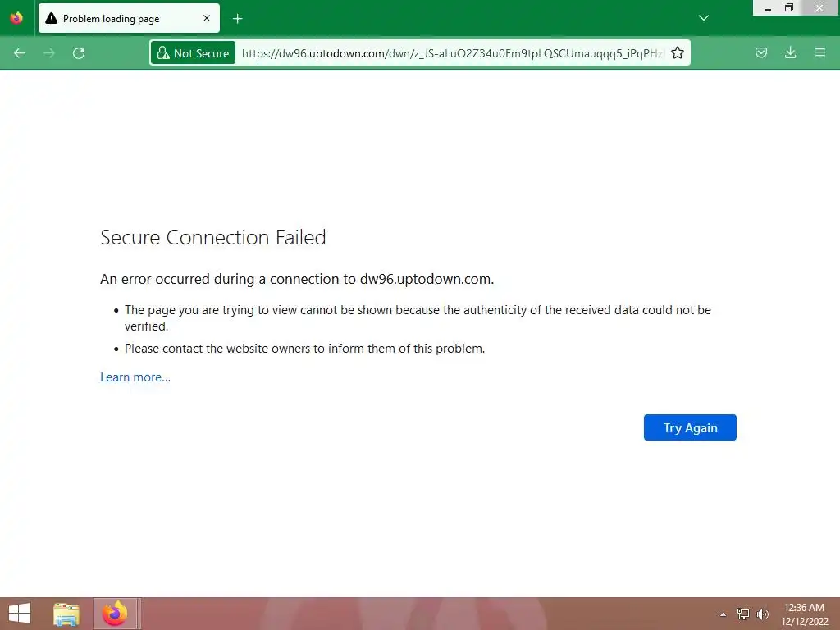840x630 pixels.
Task: Open the Firefox application menu
Action: coord(820,53)
